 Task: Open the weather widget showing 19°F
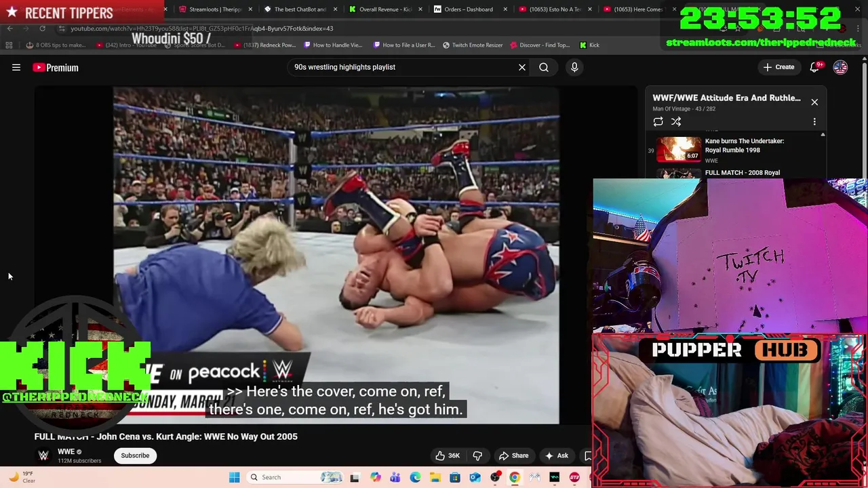(20, 477)
